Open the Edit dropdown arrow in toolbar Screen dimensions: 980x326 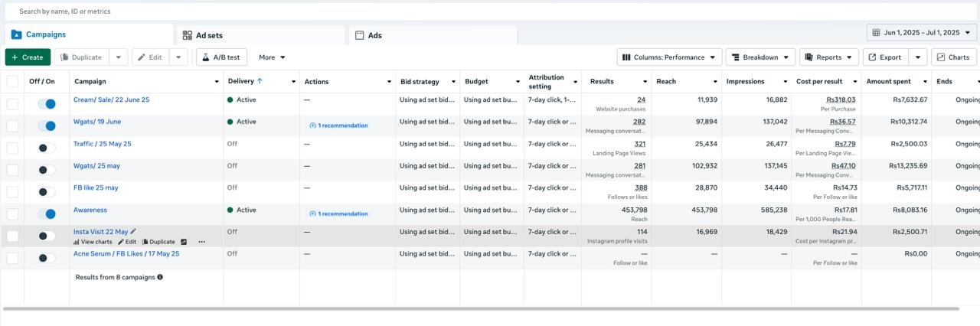coord(178,57)
